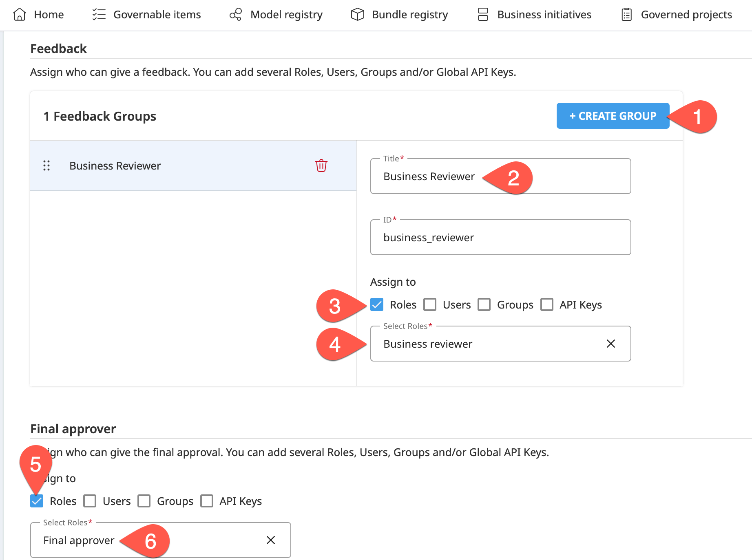Image resolution: width=752 pixels, height=560 pixels.
Task: Clear the Final approver role selection
Action: (x=270, y=540)
